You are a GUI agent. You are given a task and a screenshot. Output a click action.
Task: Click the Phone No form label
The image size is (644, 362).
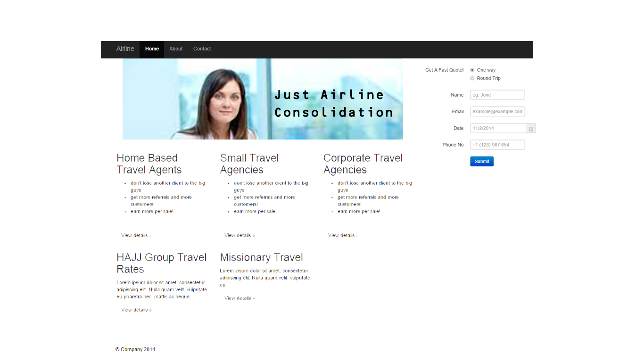453,145
